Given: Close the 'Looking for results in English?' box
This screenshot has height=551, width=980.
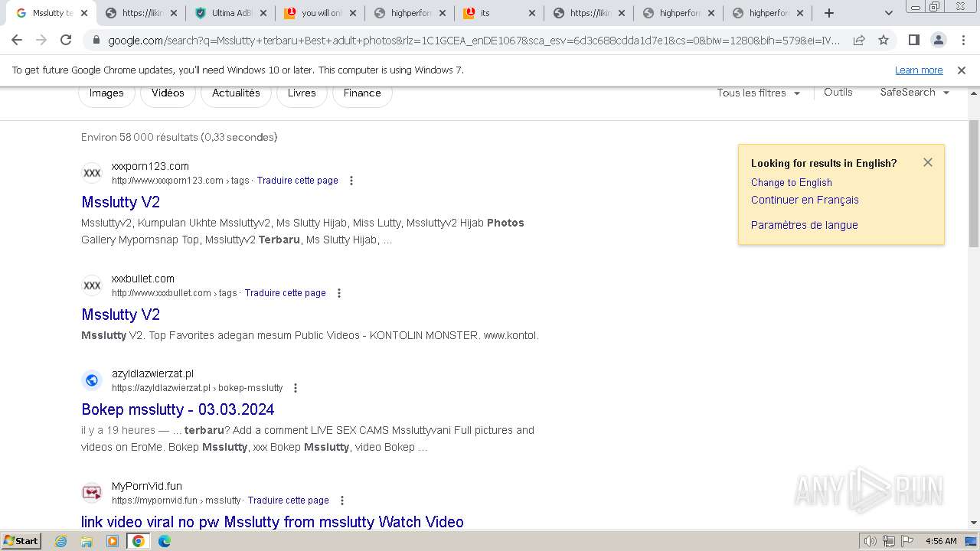Looking at the screenshot, I should (928, 162).
